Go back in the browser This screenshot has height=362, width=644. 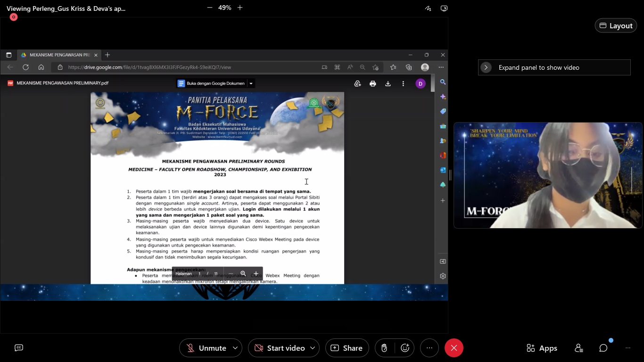point(10,67)
